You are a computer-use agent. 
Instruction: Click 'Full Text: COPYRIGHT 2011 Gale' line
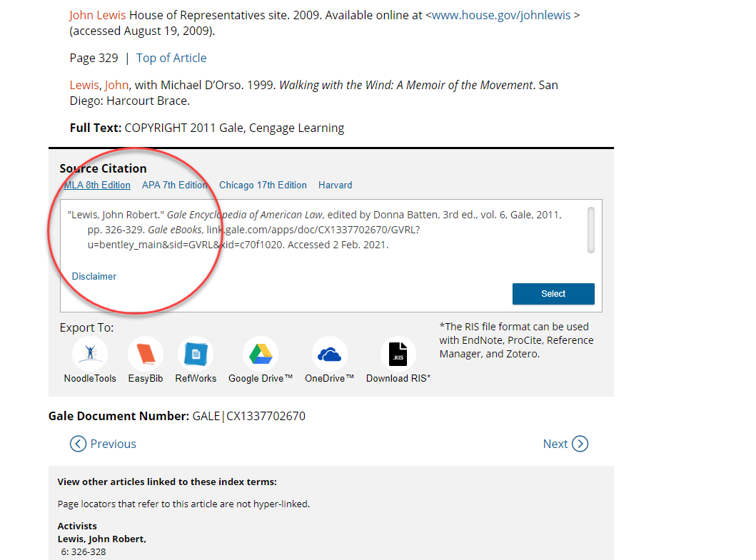tap(207, 128)
